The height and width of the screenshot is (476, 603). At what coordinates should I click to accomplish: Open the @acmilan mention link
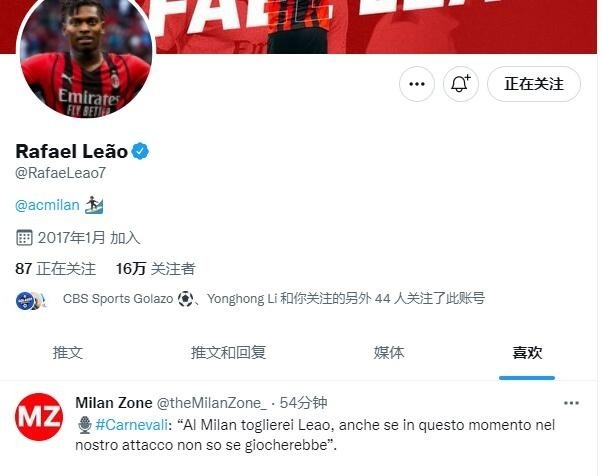click(x=47, y=205)
